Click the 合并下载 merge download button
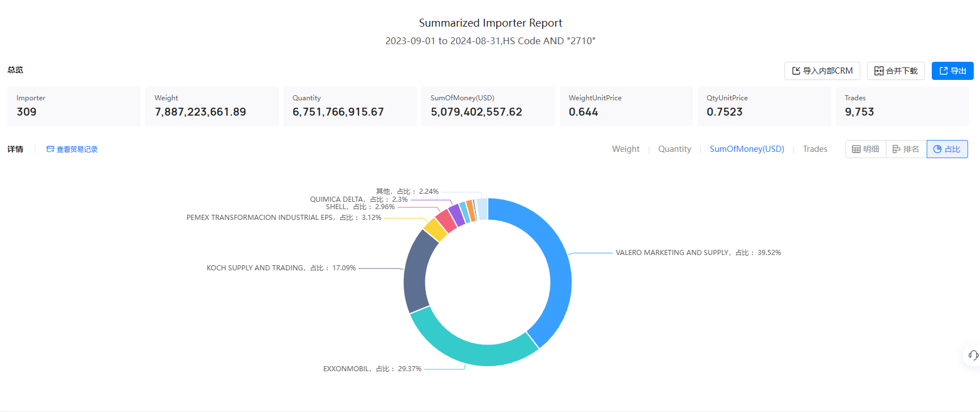This screenshot has height=412, width=980. point(895,71)
